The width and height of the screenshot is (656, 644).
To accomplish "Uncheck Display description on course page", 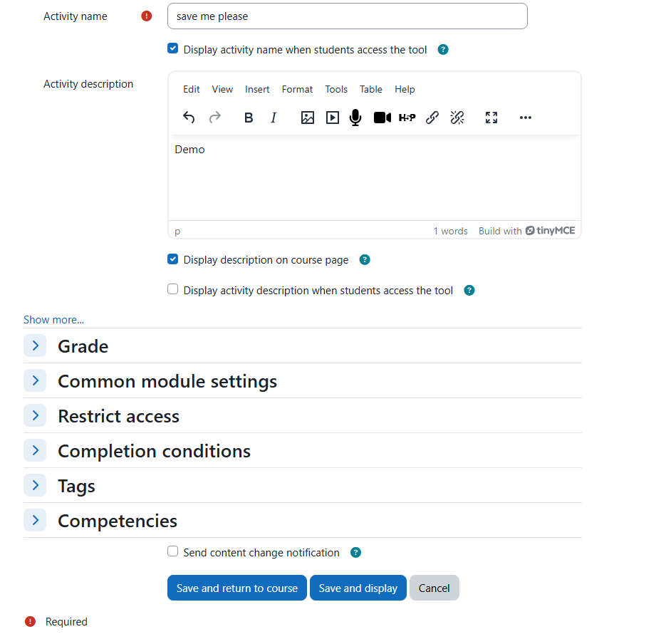I will 173,259.
